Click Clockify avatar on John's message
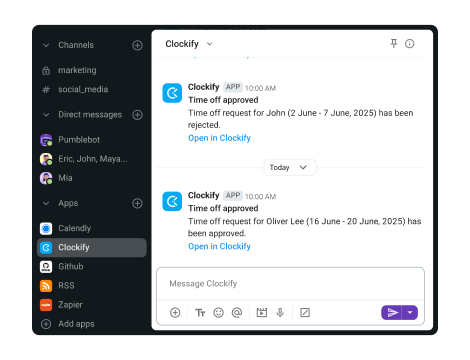470x360 pixels. click(x=172, y=93)
